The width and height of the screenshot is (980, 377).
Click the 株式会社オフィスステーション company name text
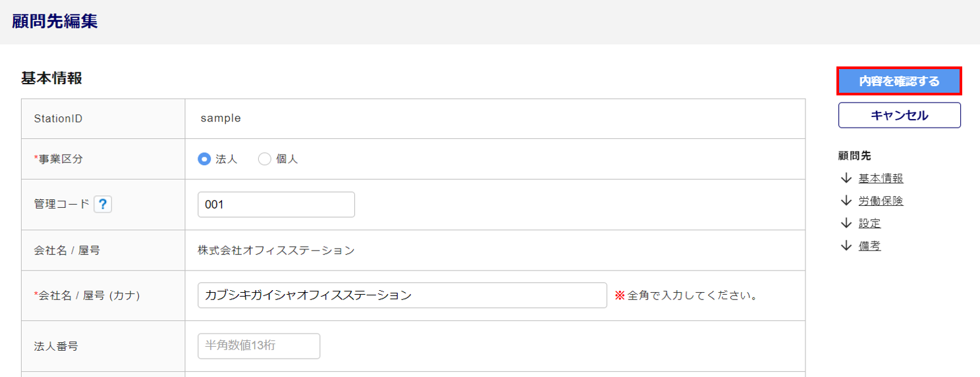point(276,250)
